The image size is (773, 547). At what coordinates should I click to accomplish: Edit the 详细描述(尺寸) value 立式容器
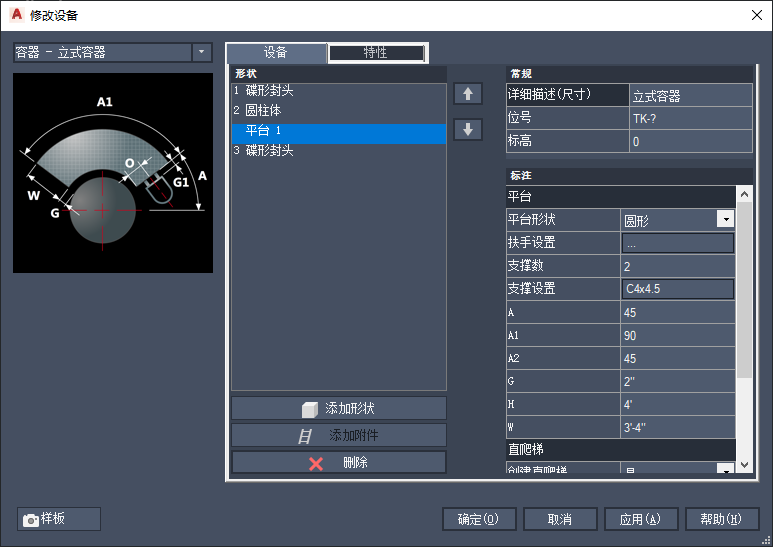691,96
